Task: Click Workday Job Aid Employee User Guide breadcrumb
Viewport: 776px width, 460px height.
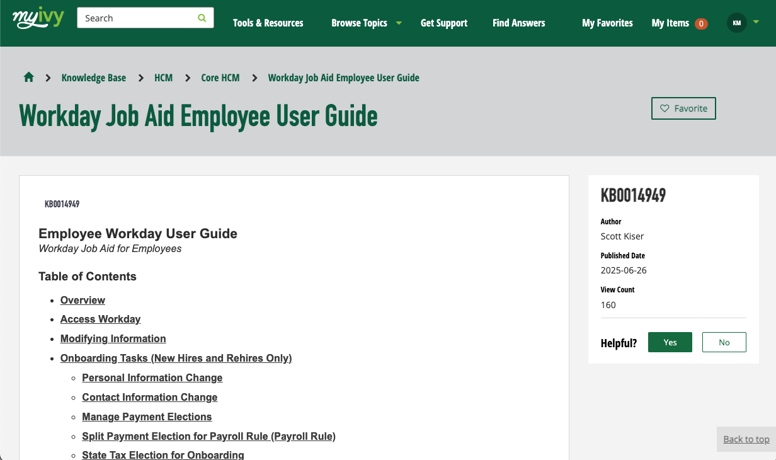Action: (x=343, y=78)
